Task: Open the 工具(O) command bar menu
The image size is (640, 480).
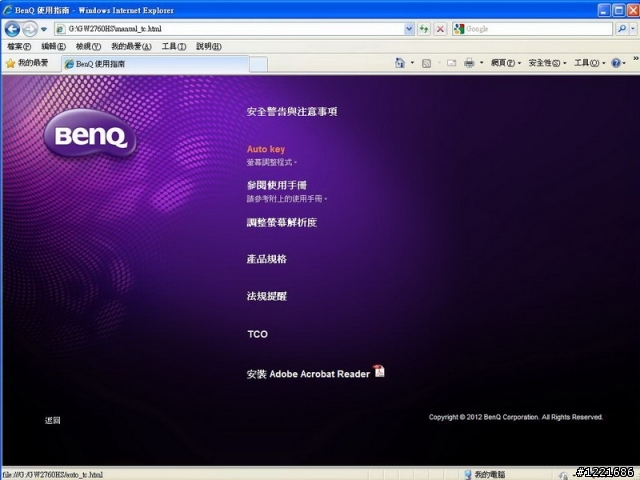Action: pyautogui.click(x=590, y=63)
